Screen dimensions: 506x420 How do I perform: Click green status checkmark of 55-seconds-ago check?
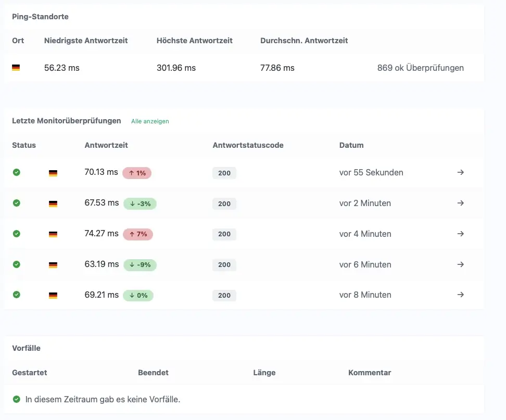click(x=17, y=172)
